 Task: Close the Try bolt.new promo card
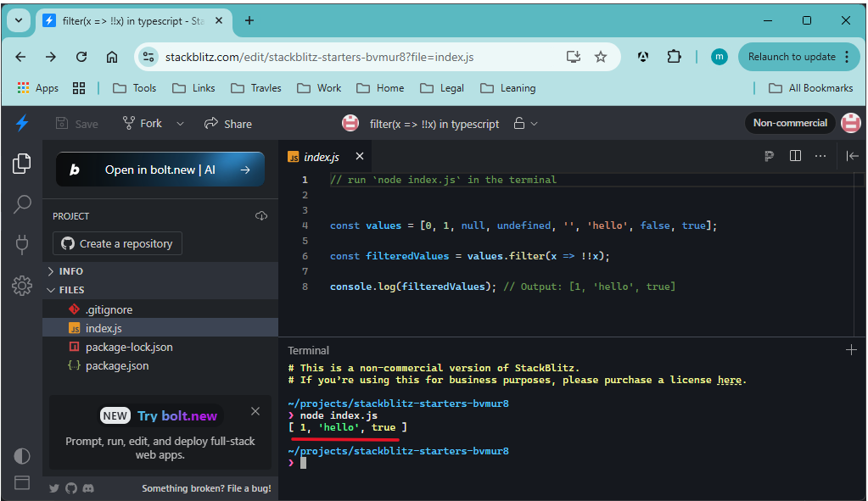coord(255,412)
